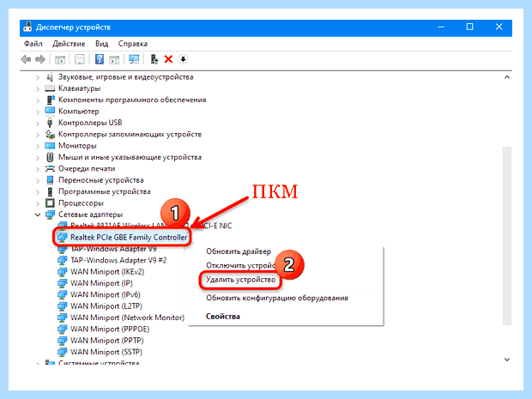Viewport: 532px width, 399px height.
Task: Click the Сетевые адаптеры network icon
Action: click(51, 215)
